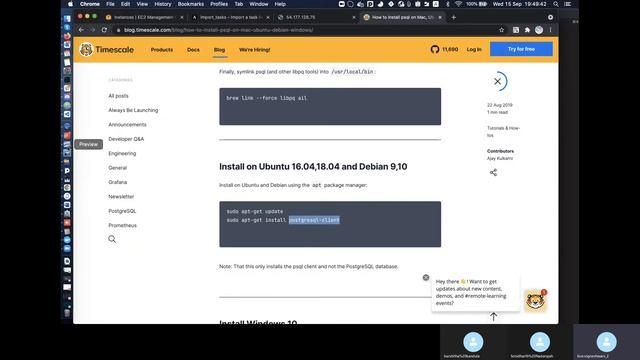Image resolution: width=640 pixels, height=360 pixels.
Task: Dismiss the chat popup message
Action: tap(426, 278)
